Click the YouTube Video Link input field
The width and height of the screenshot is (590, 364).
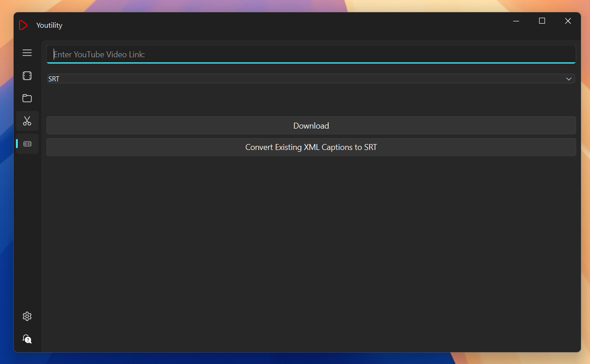coord(311,55)
